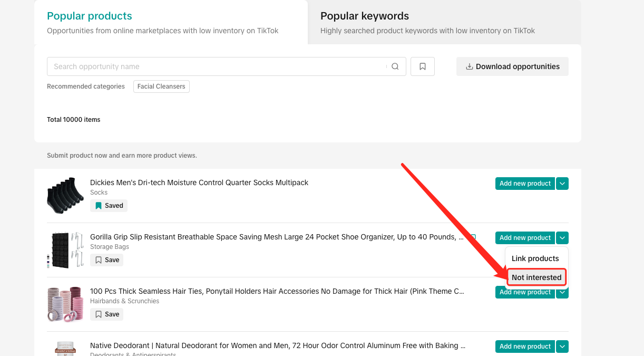Switch to Popular keywords tab
This screenshot has width=644, height=356.
point(365,16)
